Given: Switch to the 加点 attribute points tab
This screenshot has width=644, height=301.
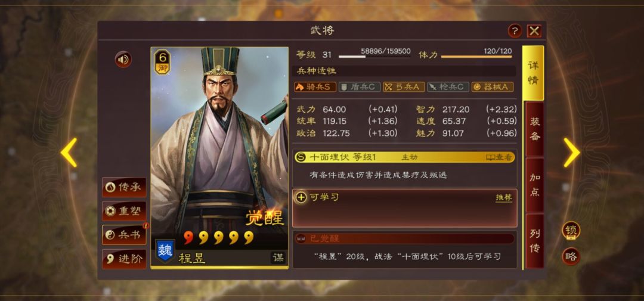Looking at the screenshot, I should [x=534, y=185].
